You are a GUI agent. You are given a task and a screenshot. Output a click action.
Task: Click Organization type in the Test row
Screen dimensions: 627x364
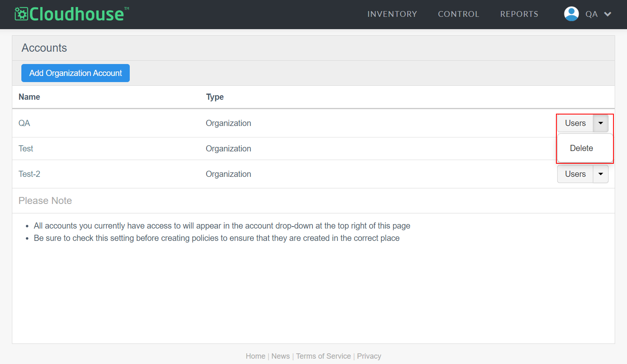tap(228, 149)
